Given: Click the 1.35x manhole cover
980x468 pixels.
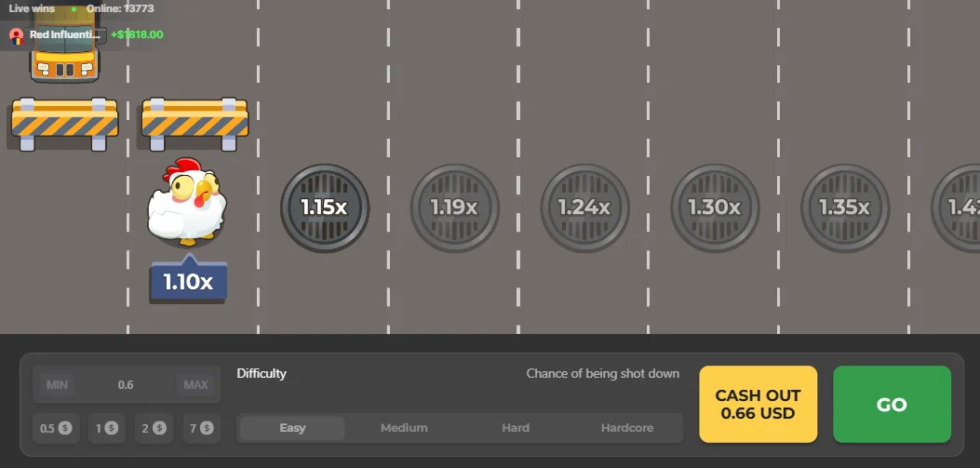Looking at the screenshot, I should tap(845, 208).
